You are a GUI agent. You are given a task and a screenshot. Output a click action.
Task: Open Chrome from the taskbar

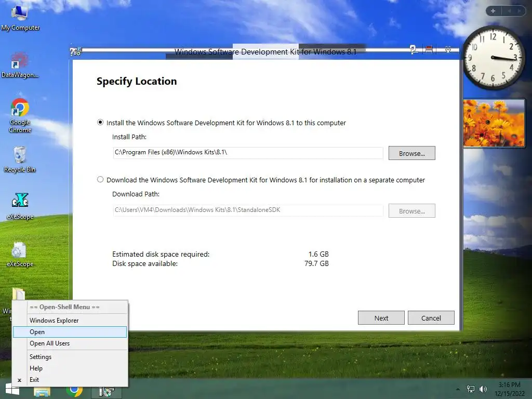[x=74, y=391]
